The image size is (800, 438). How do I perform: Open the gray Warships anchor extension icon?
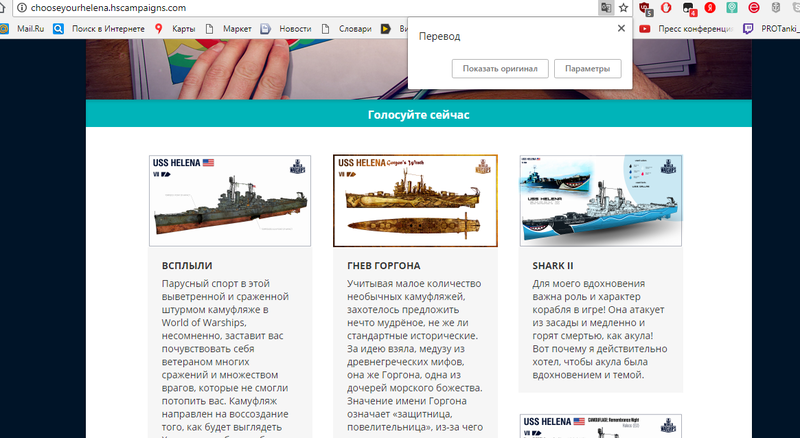(776, 8)
